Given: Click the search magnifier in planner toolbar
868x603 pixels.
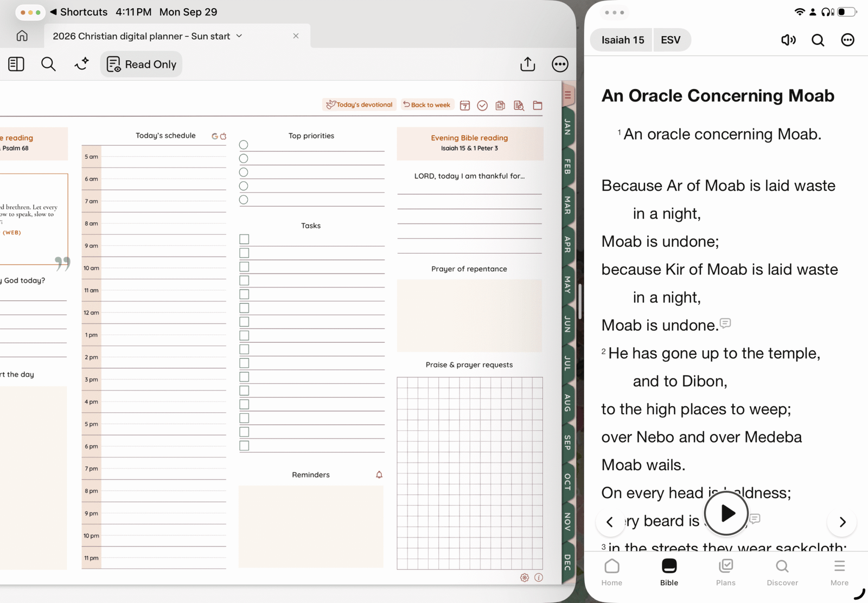Looking at the screenshot, I should click(48, 64).
